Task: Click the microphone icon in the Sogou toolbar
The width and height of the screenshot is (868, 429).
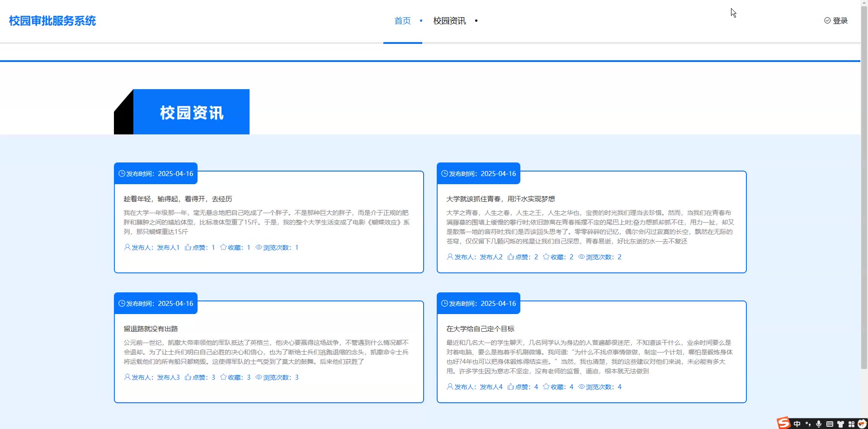Action: 818,424
